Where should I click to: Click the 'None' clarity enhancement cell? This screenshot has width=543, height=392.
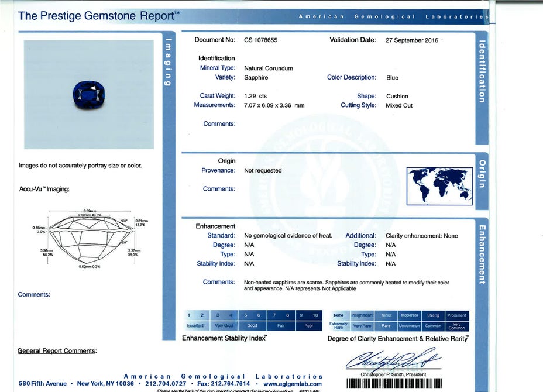coord(339,315)
